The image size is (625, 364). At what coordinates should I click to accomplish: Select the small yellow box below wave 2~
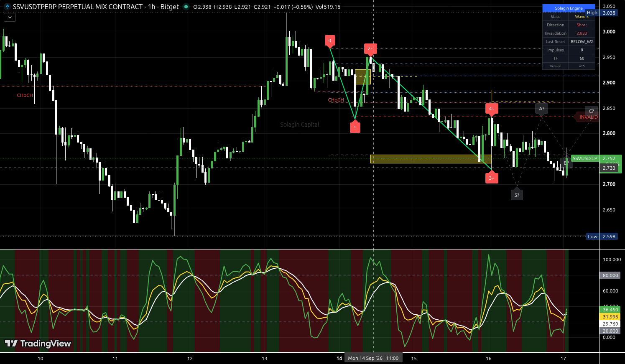[x=363, y=77]
